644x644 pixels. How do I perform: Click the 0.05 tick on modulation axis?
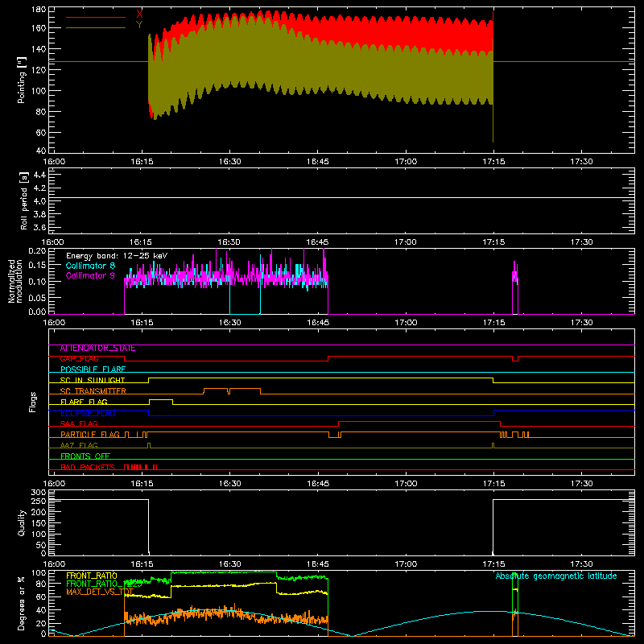[37, 298]
